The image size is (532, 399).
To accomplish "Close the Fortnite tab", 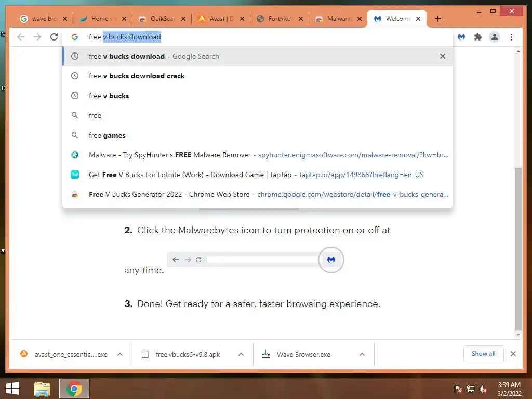I will click(x=301, y=19).
